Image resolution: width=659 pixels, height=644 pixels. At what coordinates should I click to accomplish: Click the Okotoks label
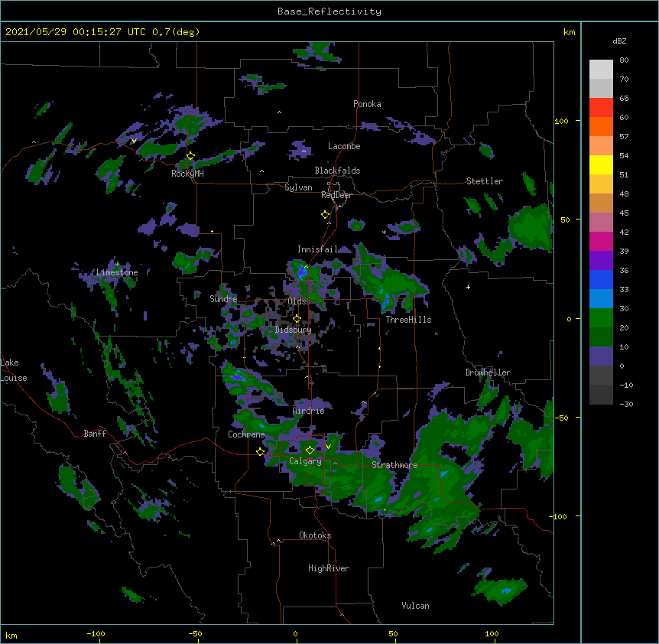click(x=315, y=535)
